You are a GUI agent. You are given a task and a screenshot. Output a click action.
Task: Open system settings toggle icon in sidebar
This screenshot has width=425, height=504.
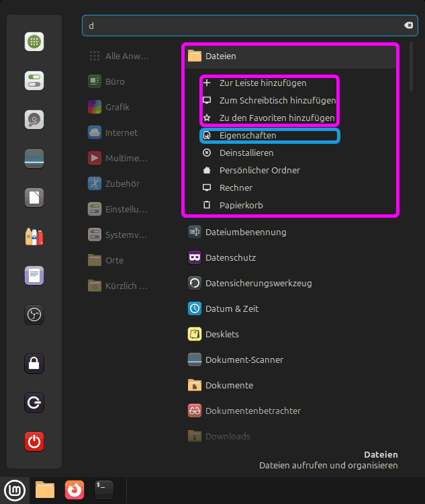point(34,81)
